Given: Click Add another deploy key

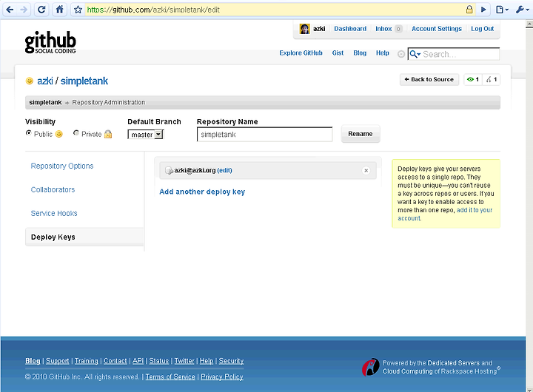Looking at the screenshot, I should 202,192.
